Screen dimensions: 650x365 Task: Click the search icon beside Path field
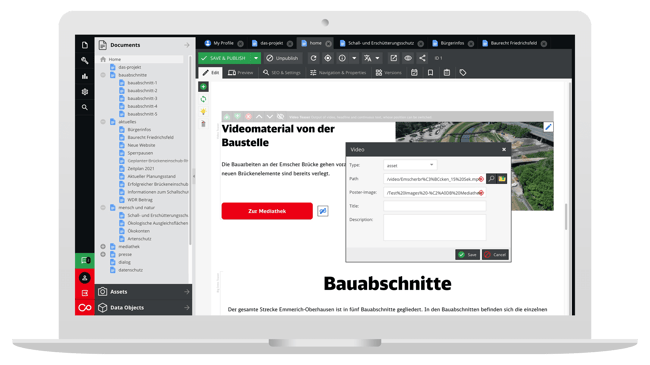pos(491,179)
